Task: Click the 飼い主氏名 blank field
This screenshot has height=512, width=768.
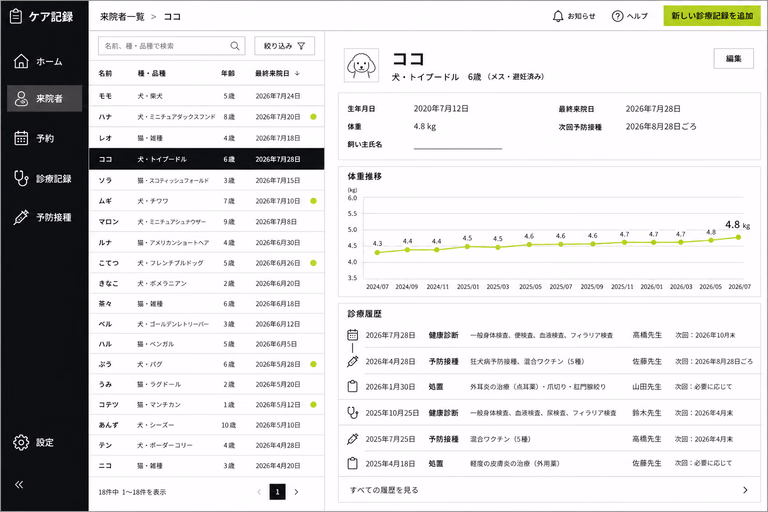Action: 457,145
